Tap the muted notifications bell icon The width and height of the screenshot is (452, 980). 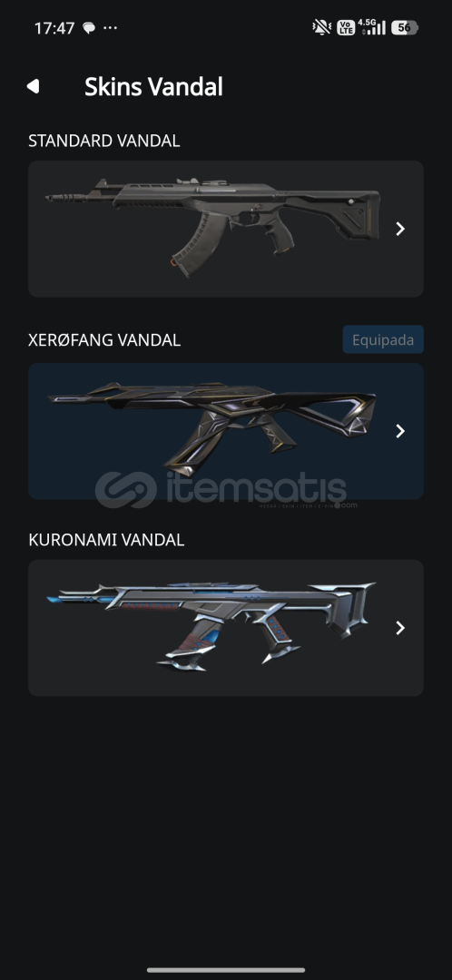coord(322,27)
